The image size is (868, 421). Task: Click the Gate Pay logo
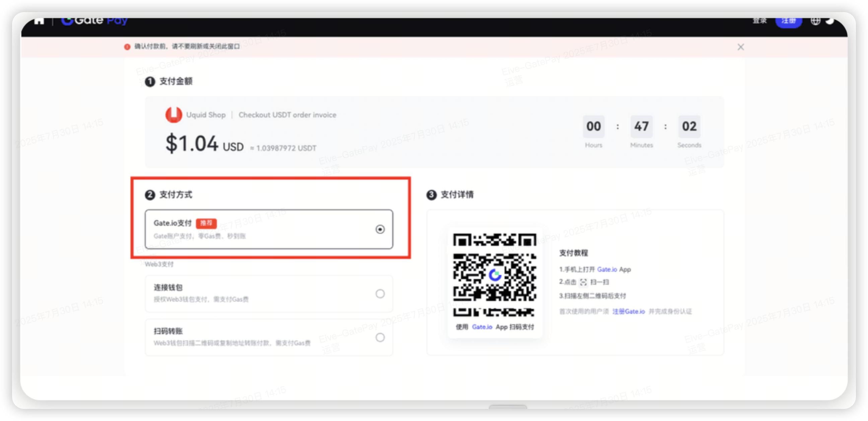(94, 20)
